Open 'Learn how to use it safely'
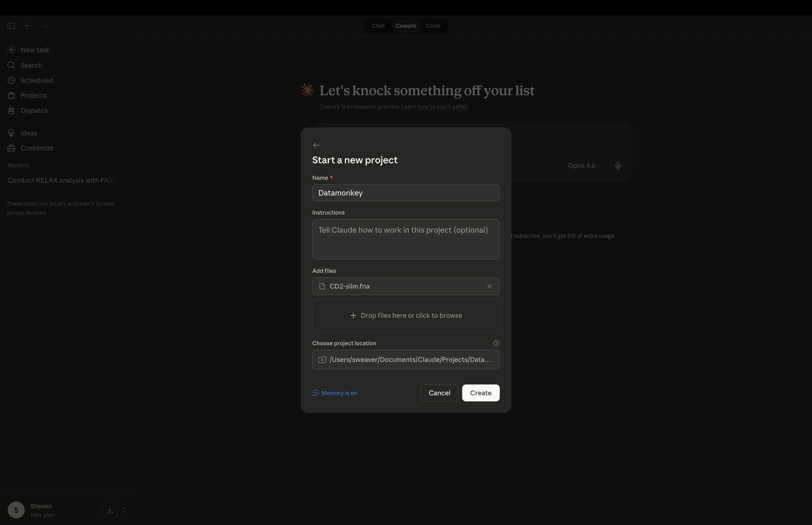Screen dimensions: 812x525 click(x=434, y=106)
